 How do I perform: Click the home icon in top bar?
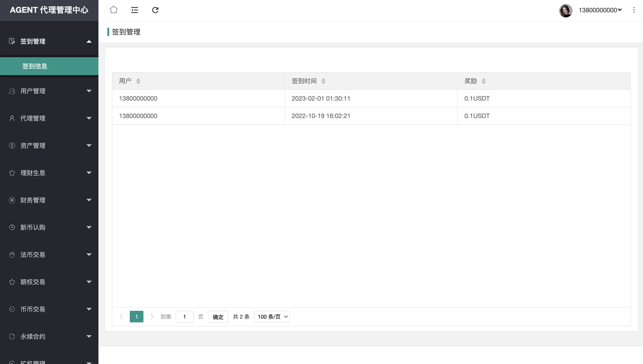[x=114, y=10]
